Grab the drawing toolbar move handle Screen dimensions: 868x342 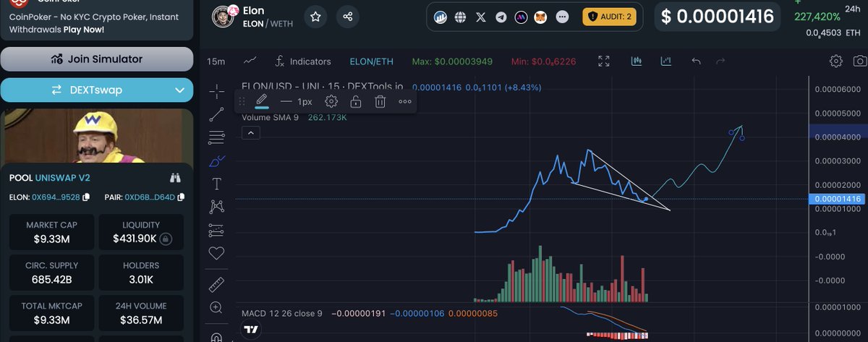[x=243, y=101]
